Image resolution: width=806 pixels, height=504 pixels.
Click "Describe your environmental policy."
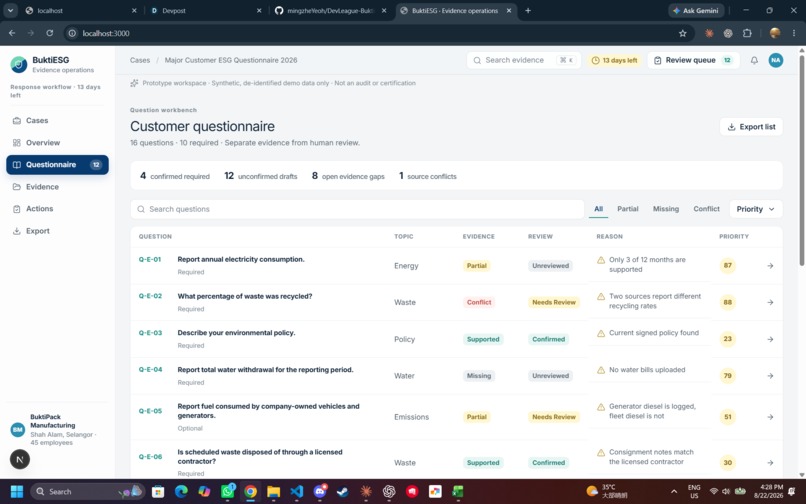click(236, 333)
